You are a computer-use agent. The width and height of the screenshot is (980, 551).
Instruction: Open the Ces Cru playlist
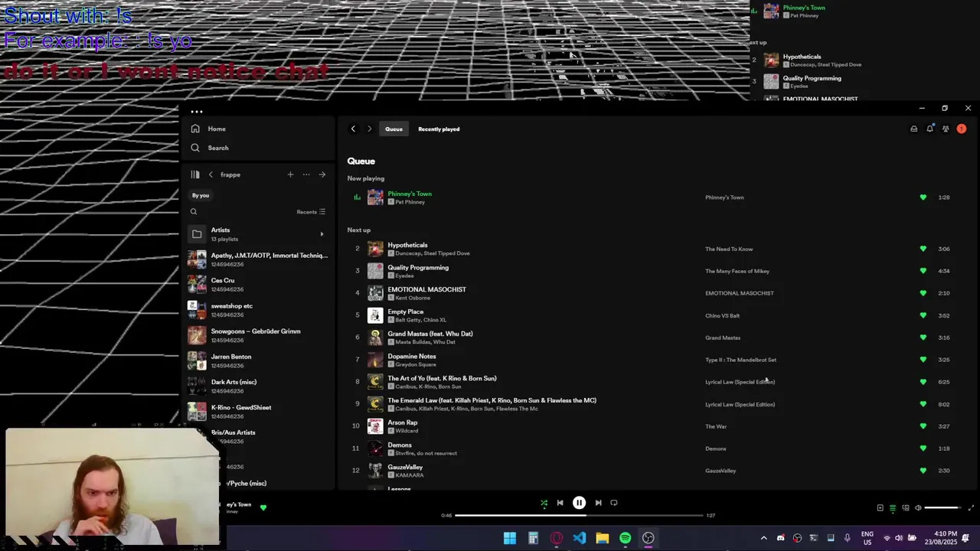[x=258, y=285]
